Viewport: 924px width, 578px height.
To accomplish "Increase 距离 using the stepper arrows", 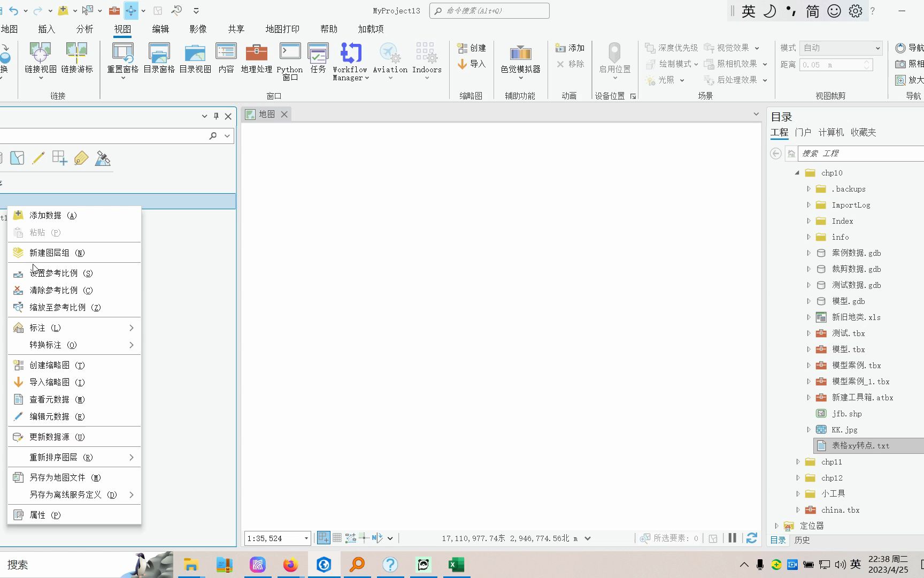I will pos(867,62).
